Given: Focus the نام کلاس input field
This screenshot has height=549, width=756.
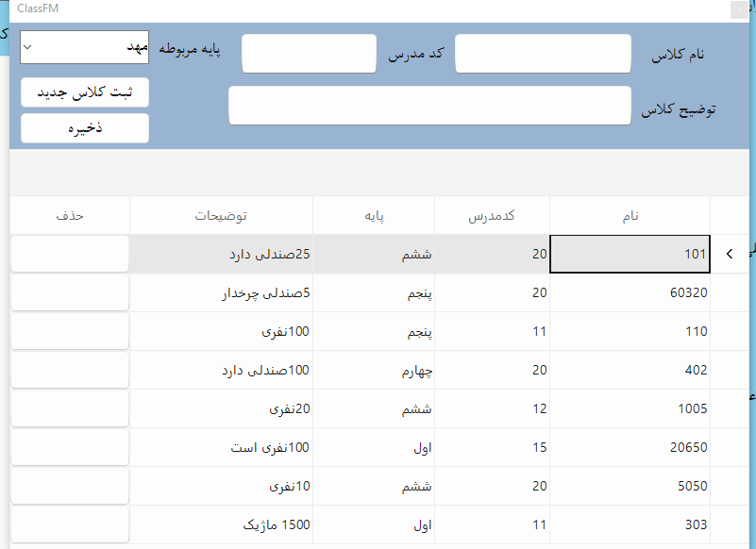Looking at the screenshot, I should (x=543, y=54).
